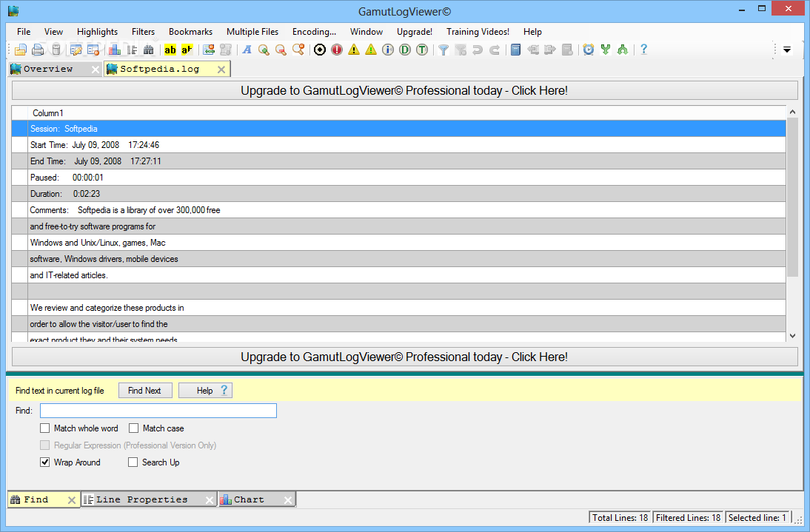Open the File menu
Screen dimensions: 810x532
[24, 32]
